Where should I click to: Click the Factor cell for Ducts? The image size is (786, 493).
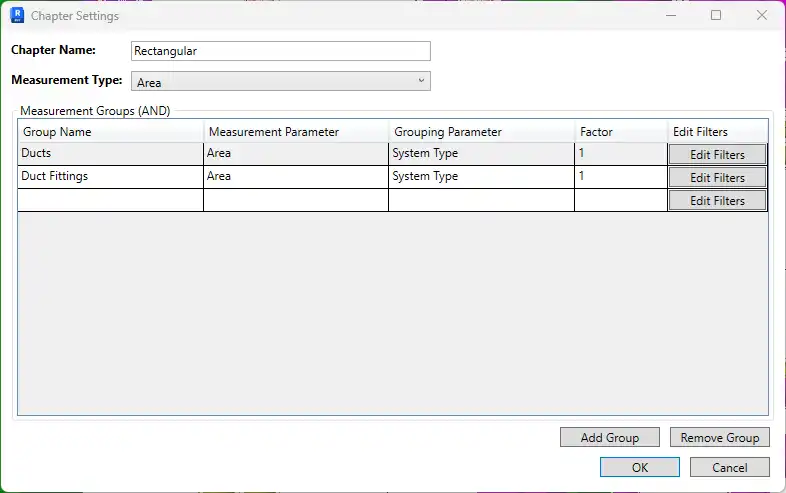[621, 154]
